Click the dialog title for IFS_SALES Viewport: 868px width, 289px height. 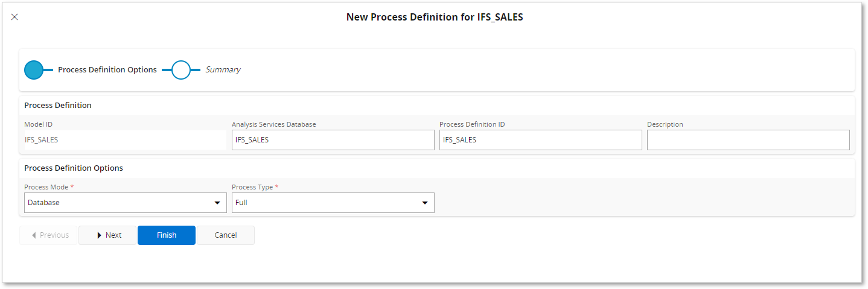[434, 17]
